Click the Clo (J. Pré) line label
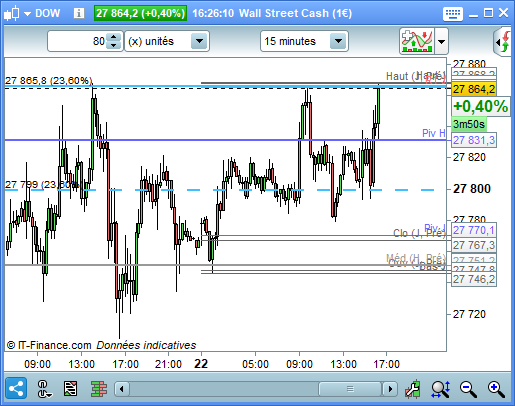The width and height of the screenshot is (515, 406). pos(419,233)
